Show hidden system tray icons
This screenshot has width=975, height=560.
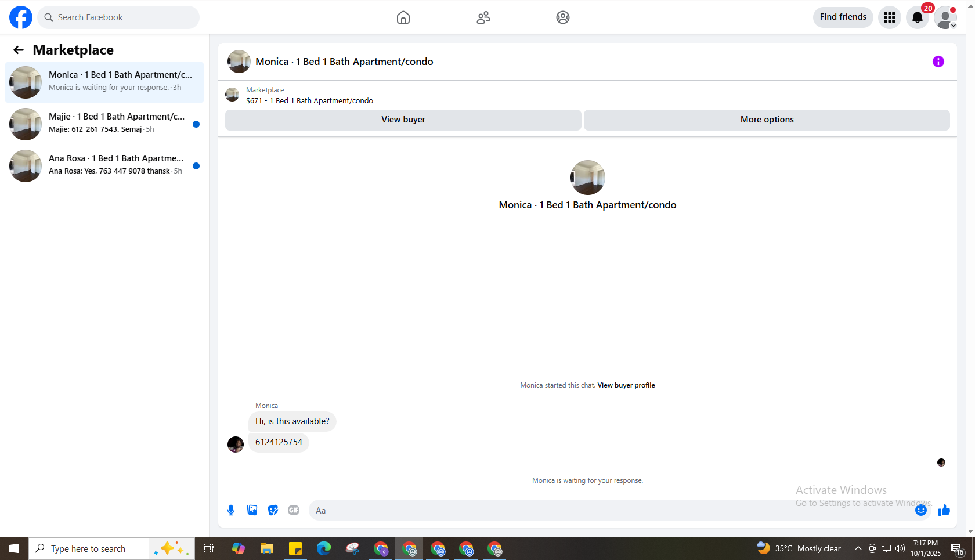(858, 548)
